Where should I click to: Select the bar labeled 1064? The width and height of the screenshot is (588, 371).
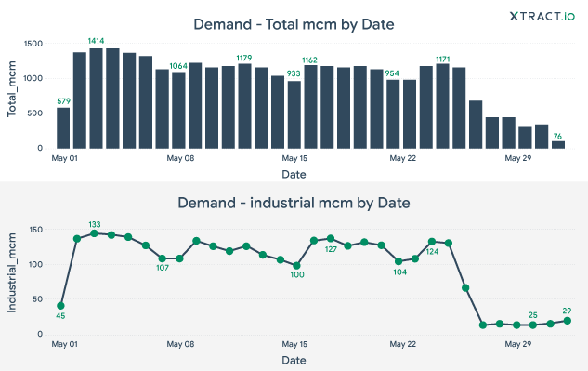(x=178, y=110)
